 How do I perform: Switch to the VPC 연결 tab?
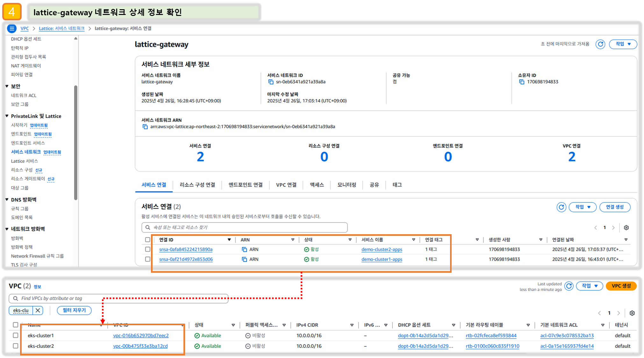coord(286,185)
